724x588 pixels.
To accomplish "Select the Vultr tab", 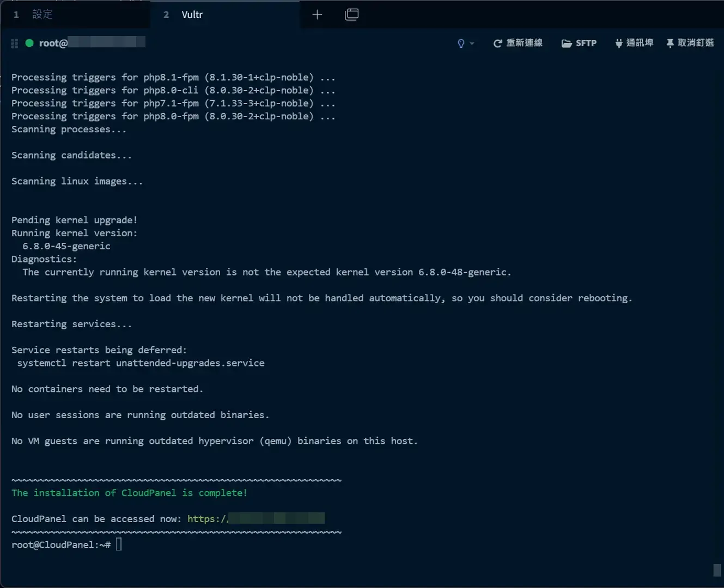I will click(192, 15).
